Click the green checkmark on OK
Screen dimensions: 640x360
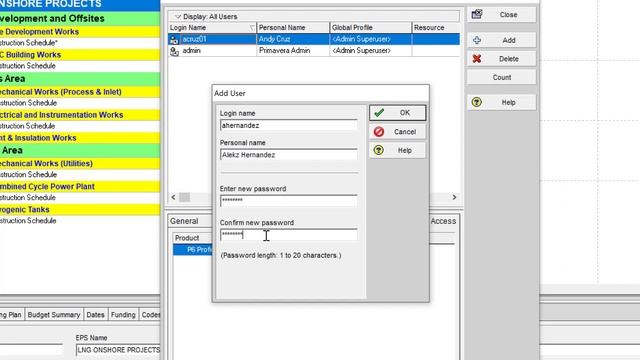[x=379, y=113]
